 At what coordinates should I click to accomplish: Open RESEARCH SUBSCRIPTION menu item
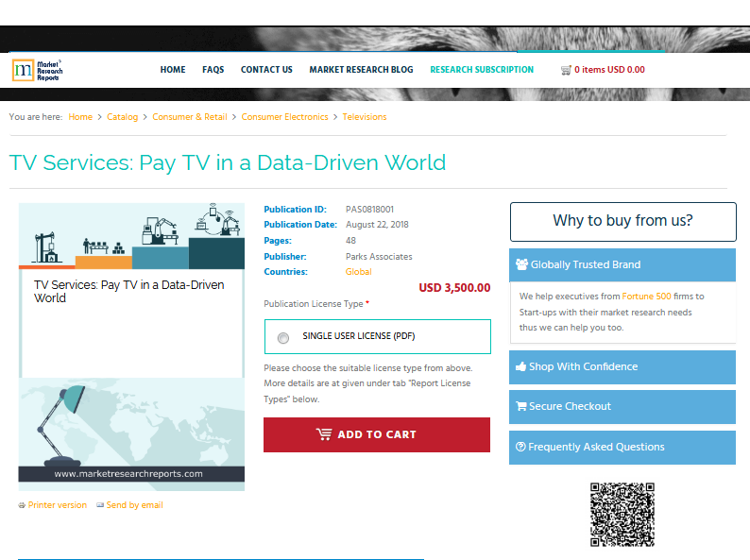click(482, 70)
